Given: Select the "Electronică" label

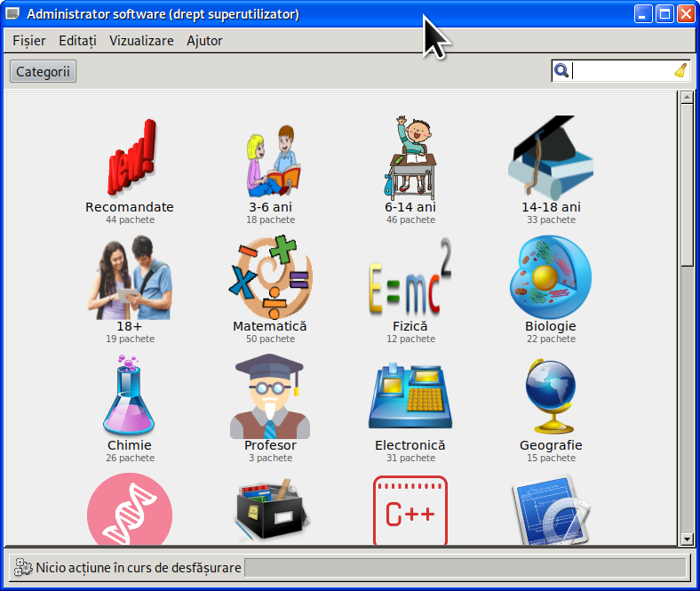Looking at the screenshot, I should 410,445.
